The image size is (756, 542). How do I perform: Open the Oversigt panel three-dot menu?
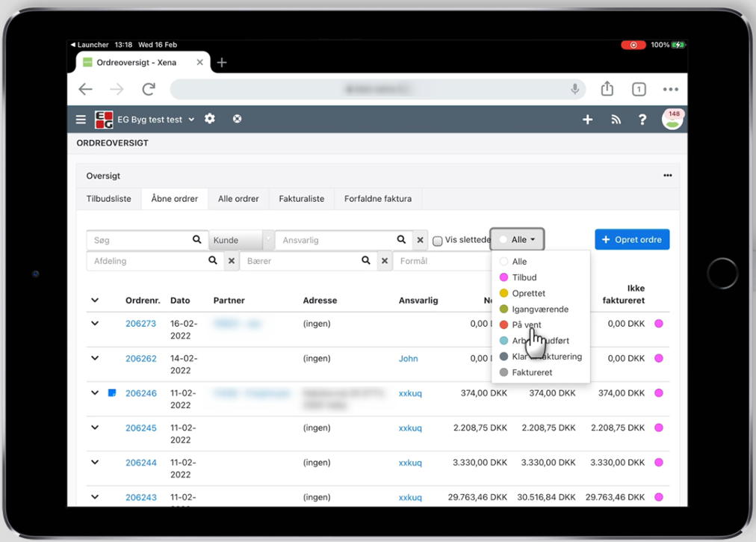[x=667, y=176]
